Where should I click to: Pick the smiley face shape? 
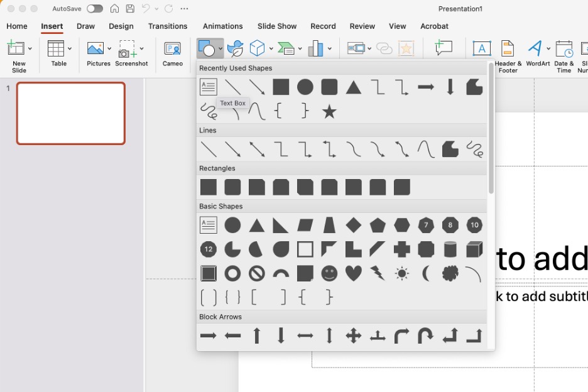pyautogui.click(x=329, y=273)
